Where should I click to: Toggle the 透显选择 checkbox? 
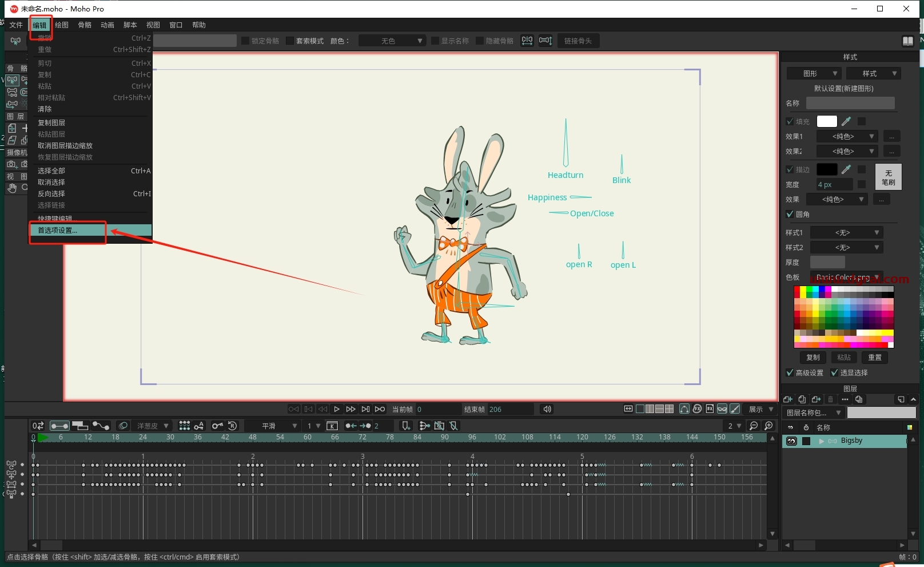coord(834,372)
